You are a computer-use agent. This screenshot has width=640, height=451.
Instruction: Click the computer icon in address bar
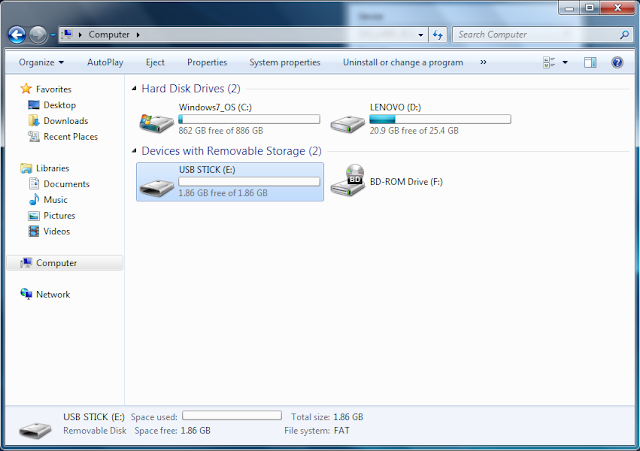[x=68, y=34]
